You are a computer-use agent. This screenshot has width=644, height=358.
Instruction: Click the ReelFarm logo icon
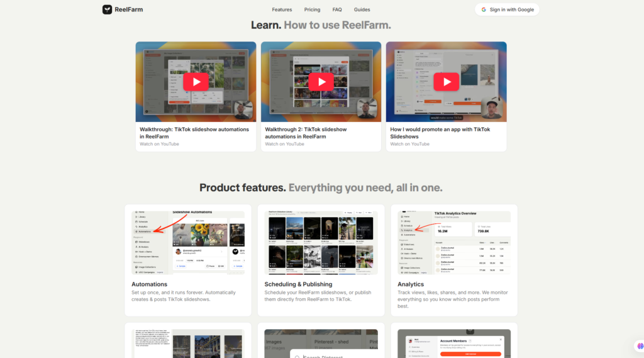(107, 9)
